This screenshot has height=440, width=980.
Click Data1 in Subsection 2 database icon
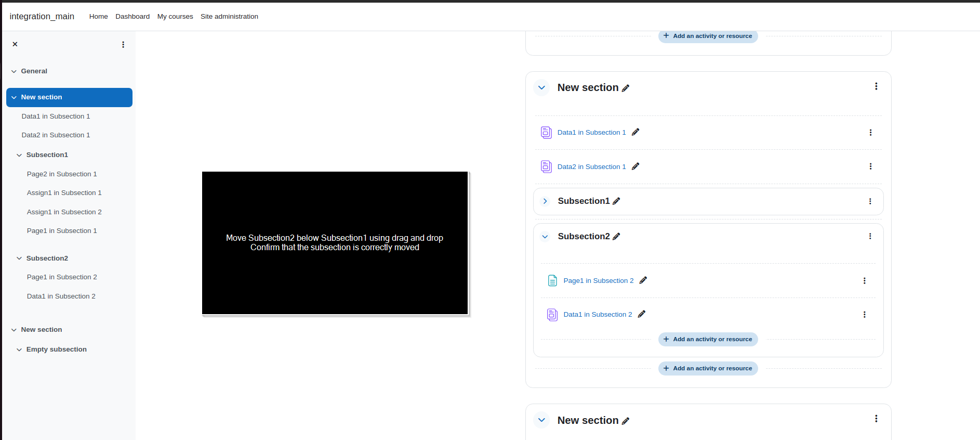[552, 315]
